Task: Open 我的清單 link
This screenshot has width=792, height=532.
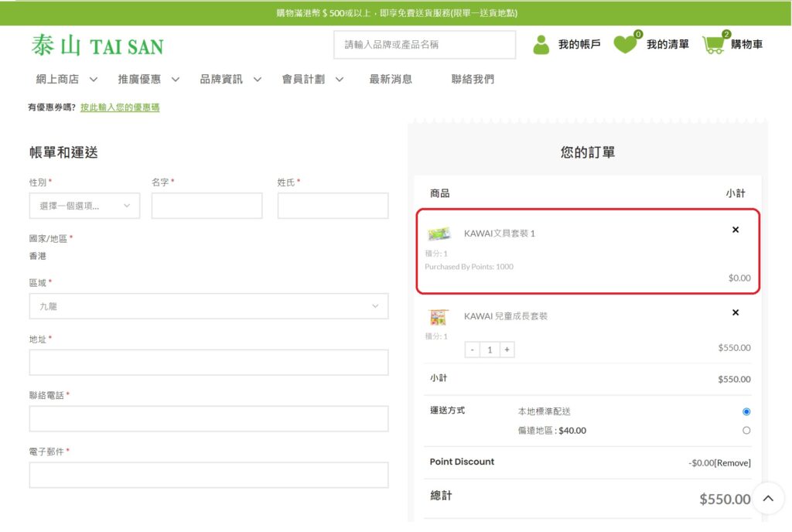Action: 667,44
